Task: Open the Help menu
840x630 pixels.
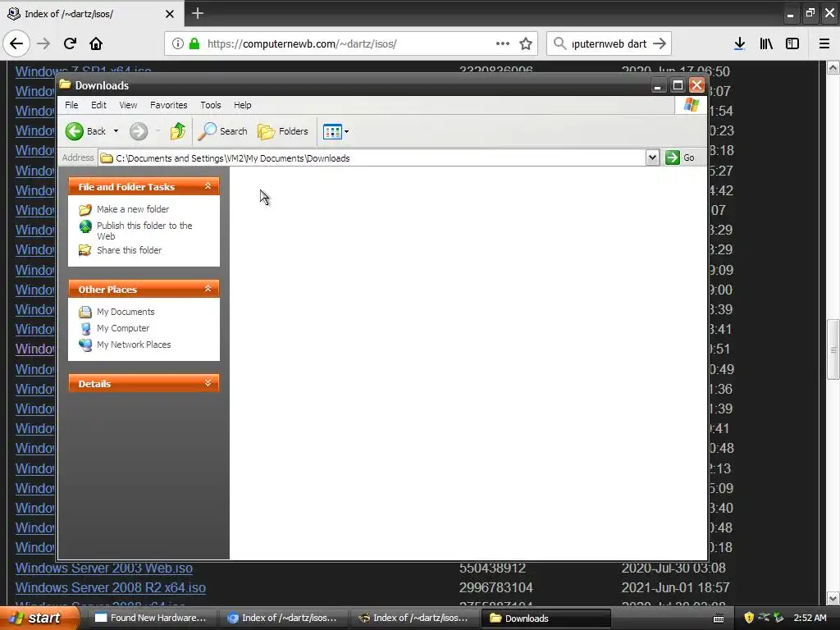Action: 242,105
